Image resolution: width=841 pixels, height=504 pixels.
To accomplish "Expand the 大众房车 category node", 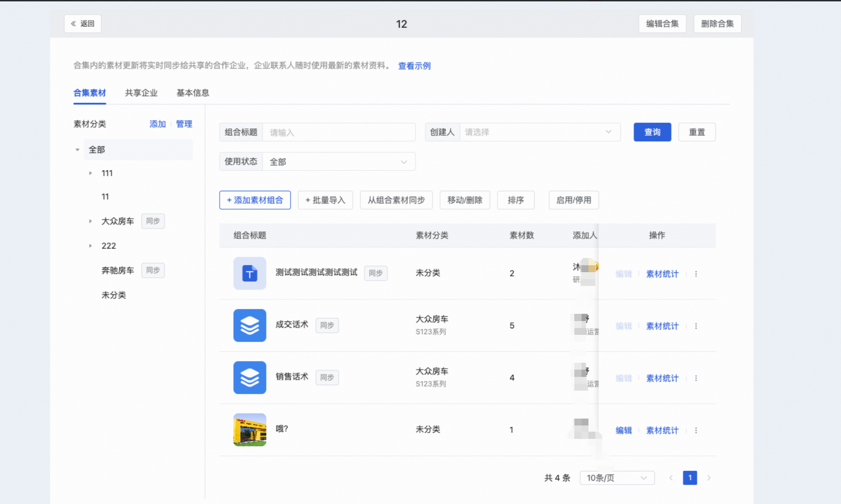I will click(90, 221).
